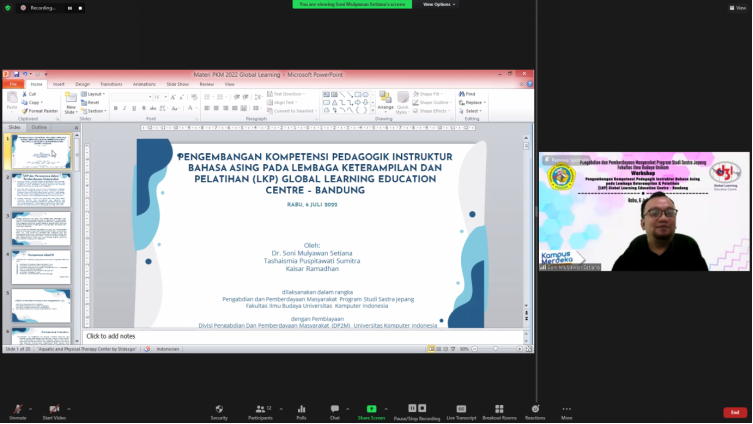Select slide 2 thumbnail
Image resolution: width=753 pixels, height=424 pixels.
[41, 190]
